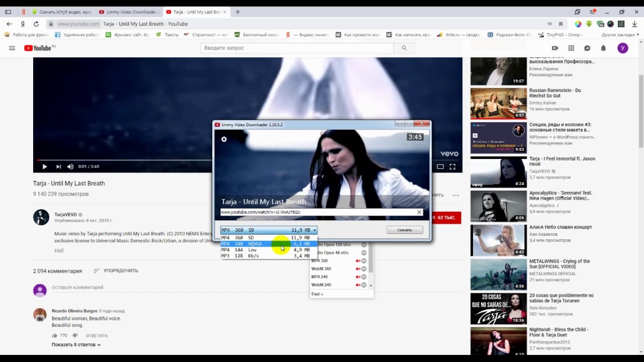Viewport: 644px width, 362px height.
Task: Open TinyPNG bookmark
Action: tap(560, 35)
